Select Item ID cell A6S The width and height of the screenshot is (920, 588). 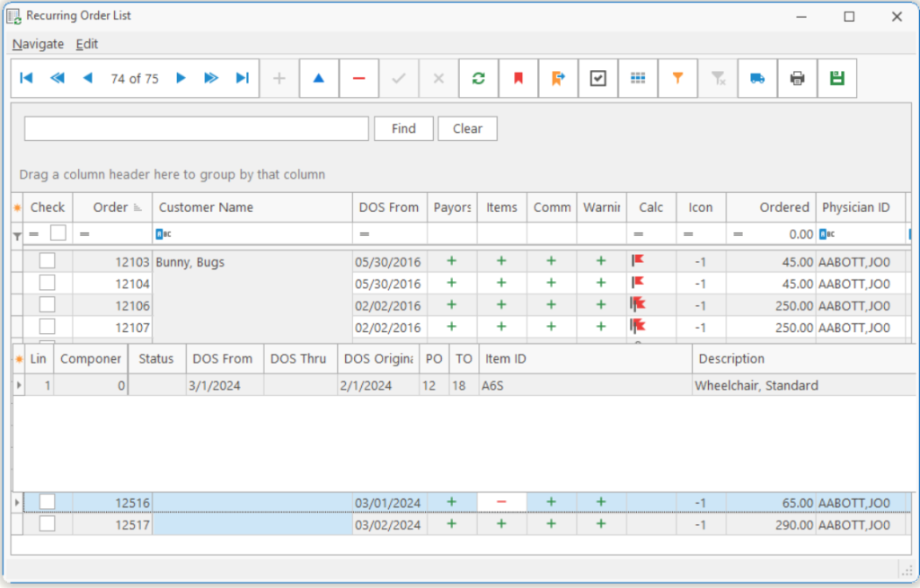tap(586, 385)
